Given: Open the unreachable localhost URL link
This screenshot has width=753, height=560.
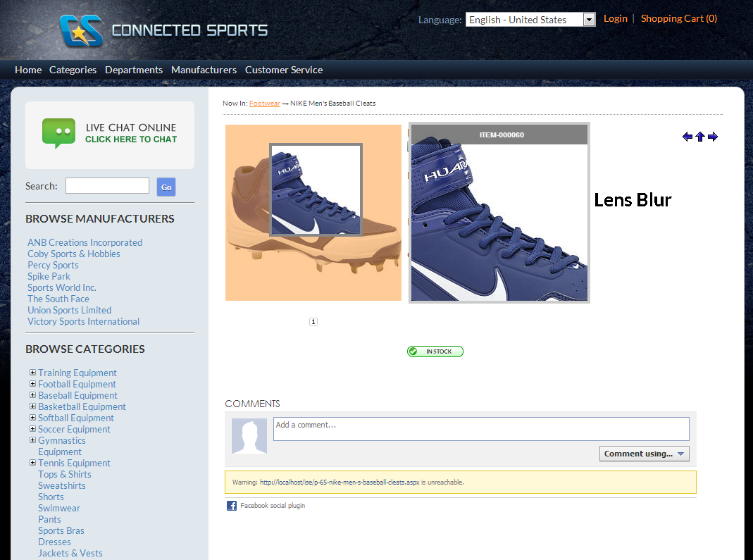Looking at the screenshot, I should click(340, 483).
